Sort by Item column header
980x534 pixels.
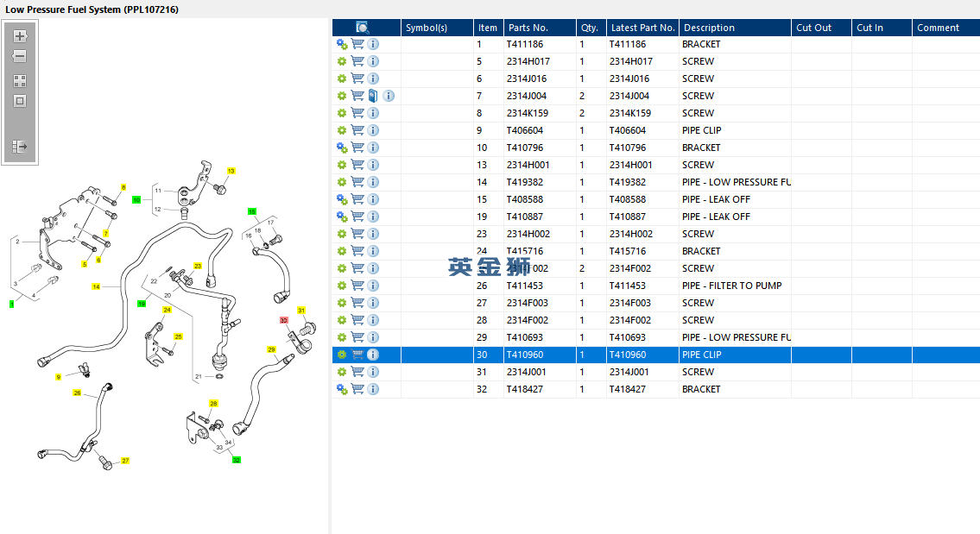coord(488,28)
